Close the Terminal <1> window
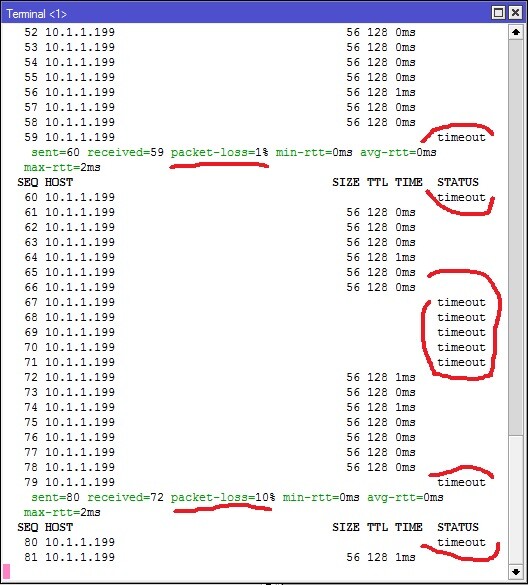The width and height of the screenshot is (528, 585). (x=515, y=13)
